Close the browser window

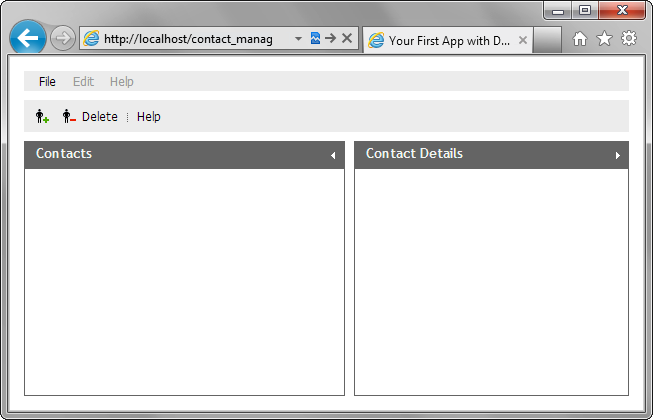(622, 10)
